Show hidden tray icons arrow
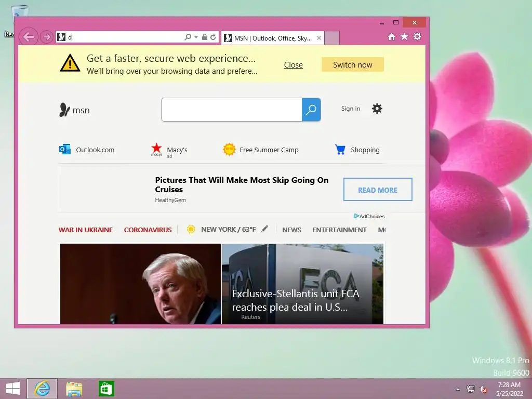 (x=458, y=389)
